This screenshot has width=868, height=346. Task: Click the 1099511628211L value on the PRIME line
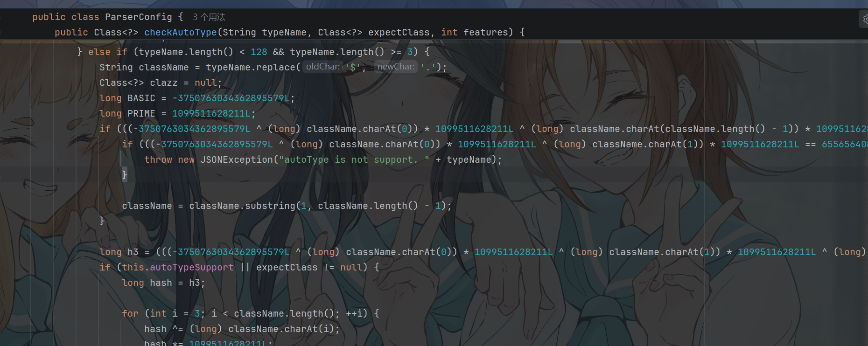pos(211,114)
